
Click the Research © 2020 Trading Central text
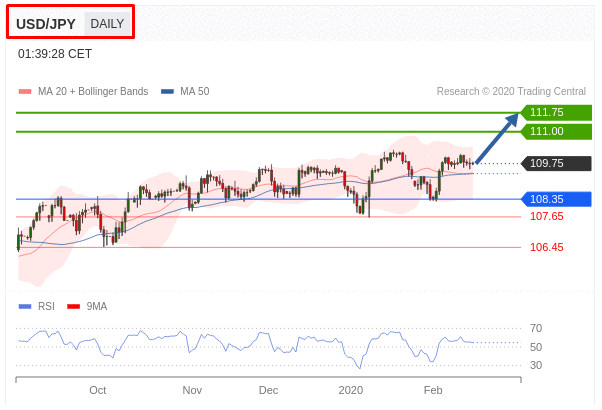point(511,91)
